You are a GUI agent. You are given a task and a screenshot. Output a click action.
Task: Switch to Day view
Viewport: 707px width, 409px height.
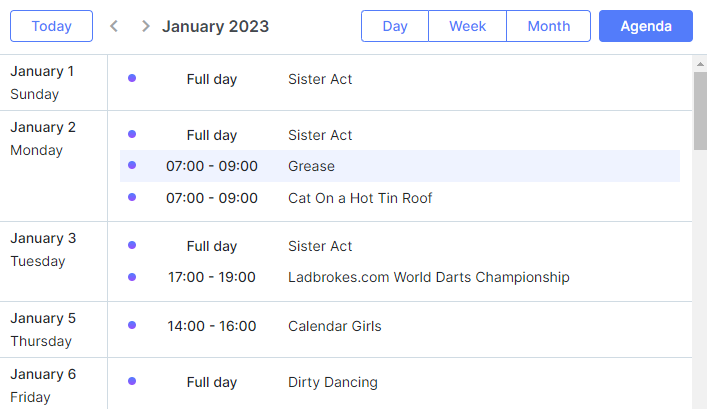(x=395, y=26)
